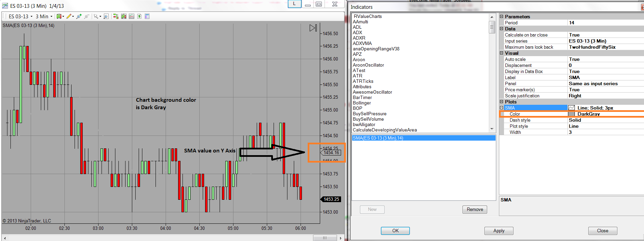This screenshot has height=241, width=644.
Task: Select AwesomeOscillator in indicator list
Action: [372, 92]
